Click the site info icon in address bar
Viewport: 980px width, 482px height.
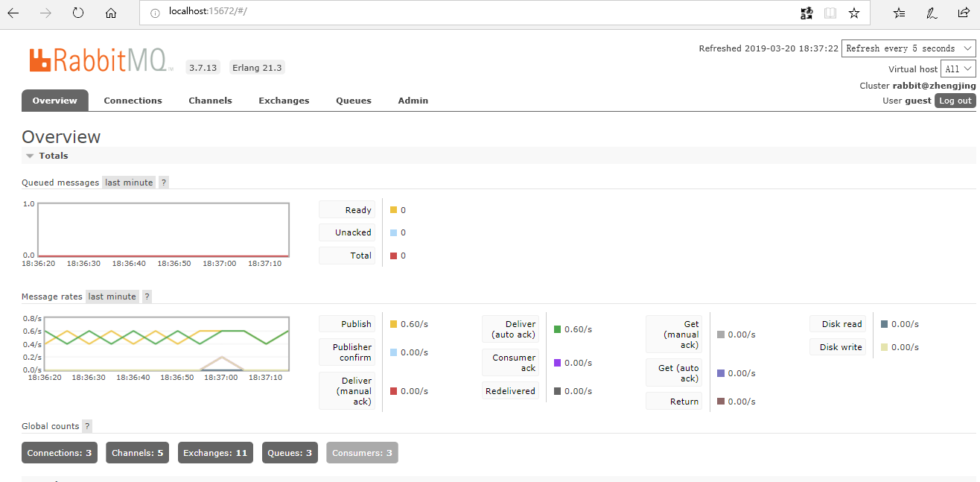pos(155,13)
